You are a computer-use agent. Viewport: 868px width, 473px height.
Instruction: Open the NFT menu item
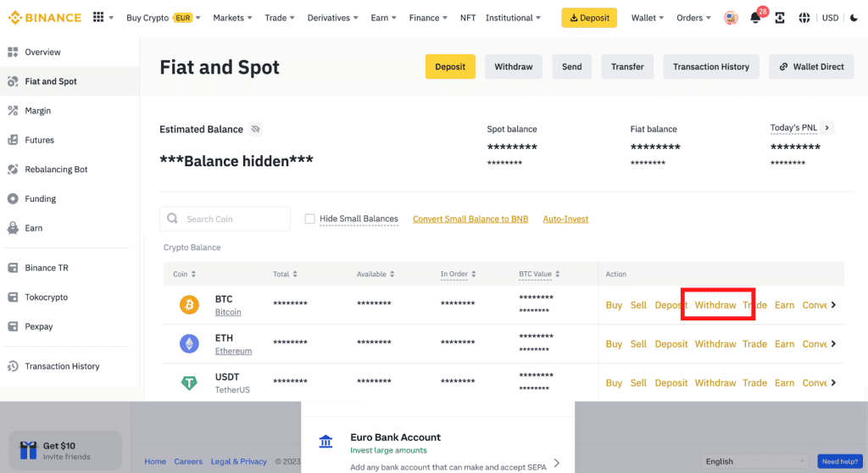click(x=468, y=18)
